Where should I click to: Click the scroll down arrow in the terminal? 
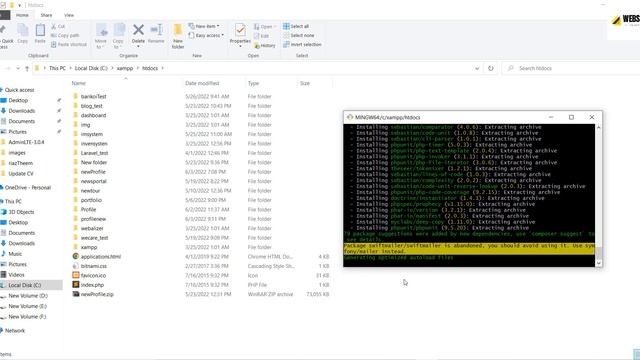tap(599, 263)
